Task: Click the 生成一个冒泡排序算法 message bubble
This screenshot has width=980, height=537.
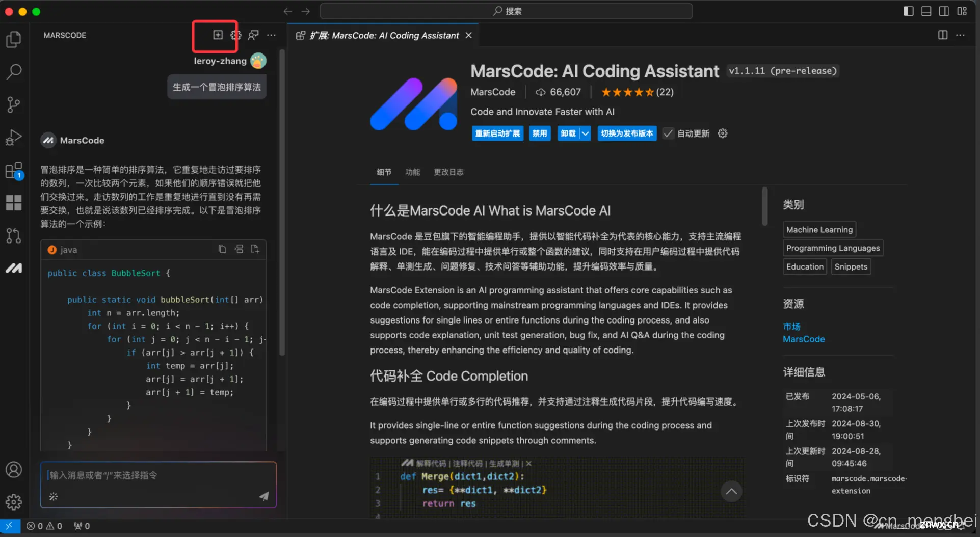Action: pyautogui.click(x=217, y=87)
